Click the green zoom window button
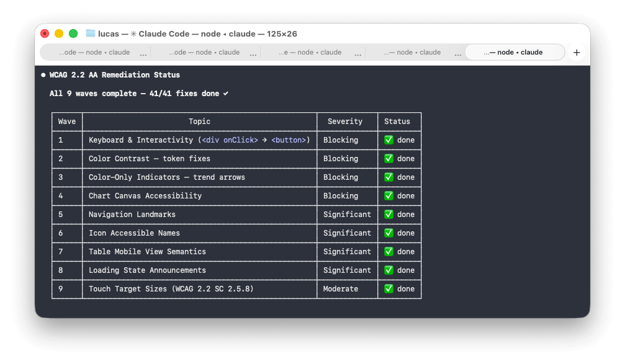625x364 pixels. [x=73, y=33]
